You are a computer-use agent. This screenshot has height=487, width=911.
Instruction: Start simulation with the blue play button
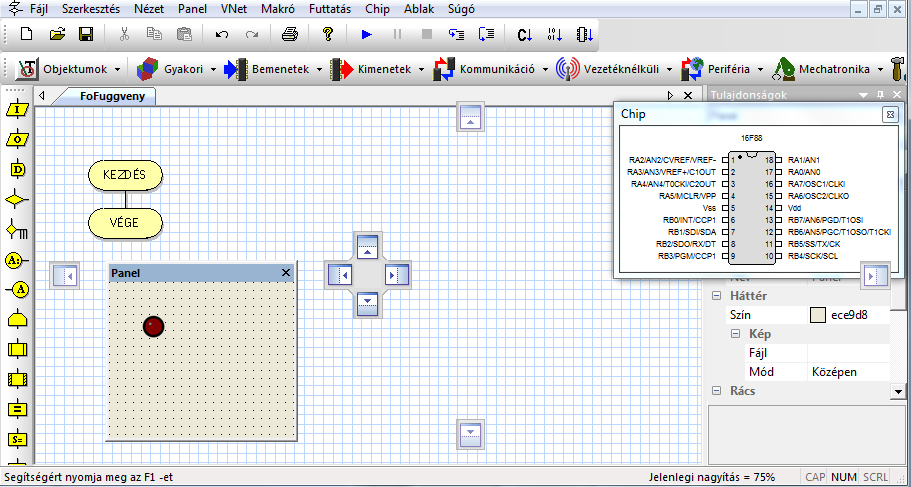(x=366, y=34)
